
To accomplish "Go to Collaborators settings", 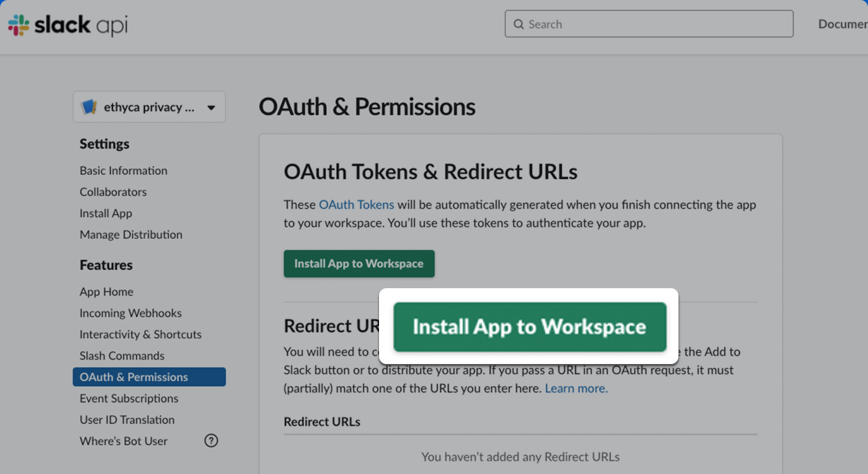I will coord(113,191).
